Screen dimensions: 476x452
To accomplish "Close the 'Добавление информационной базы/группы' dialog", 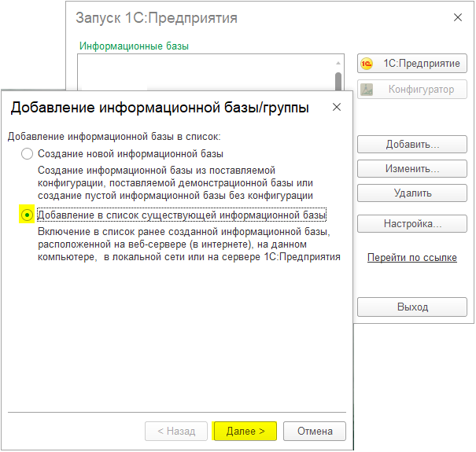I will [x=337, y=107].
